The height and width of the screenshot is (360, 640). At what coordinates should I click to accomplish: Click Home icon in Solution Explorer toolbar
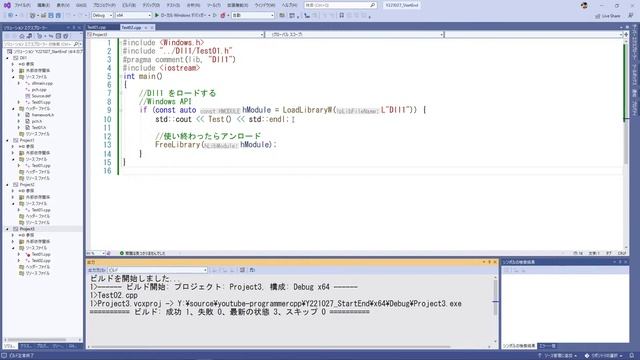22,36
